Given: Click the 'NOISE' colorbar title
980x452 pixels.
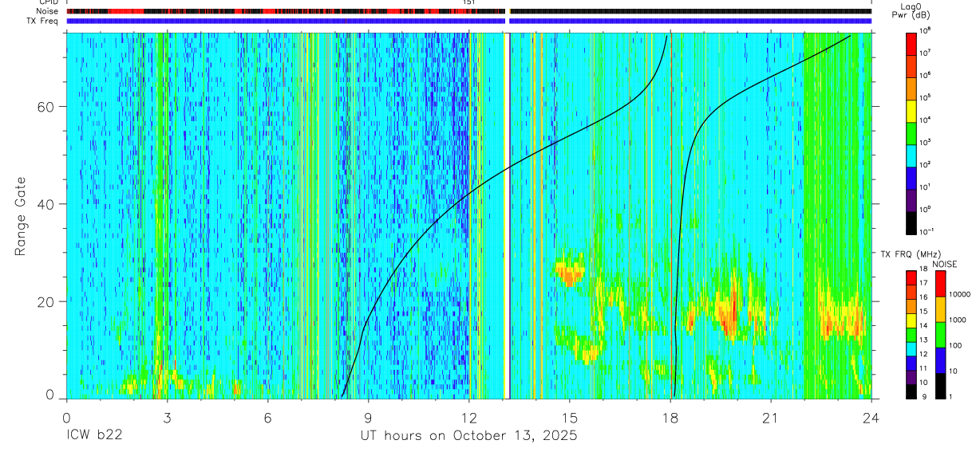Looking at the screenshot, I should [x=943, y=263].
